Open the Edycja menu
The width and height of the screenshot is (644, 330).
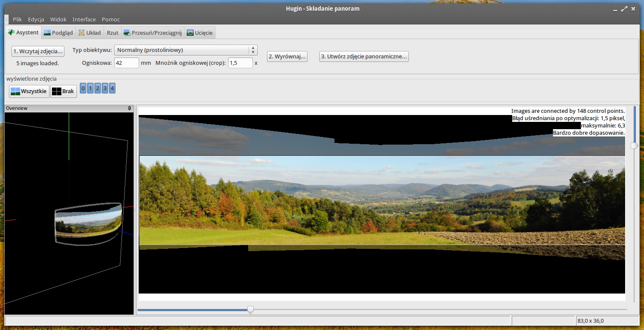pos(36,19)
